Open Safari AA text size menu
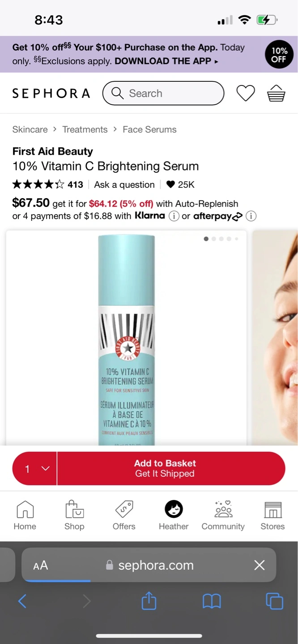298x644 pixels. [41, 565]
